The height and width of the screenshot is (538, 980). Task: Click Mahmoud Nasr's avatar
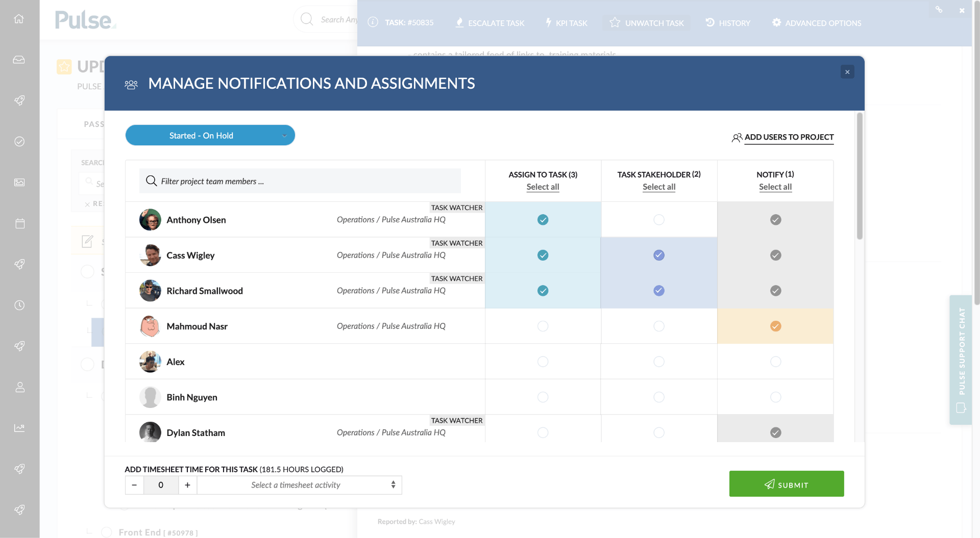coord(150,326)
